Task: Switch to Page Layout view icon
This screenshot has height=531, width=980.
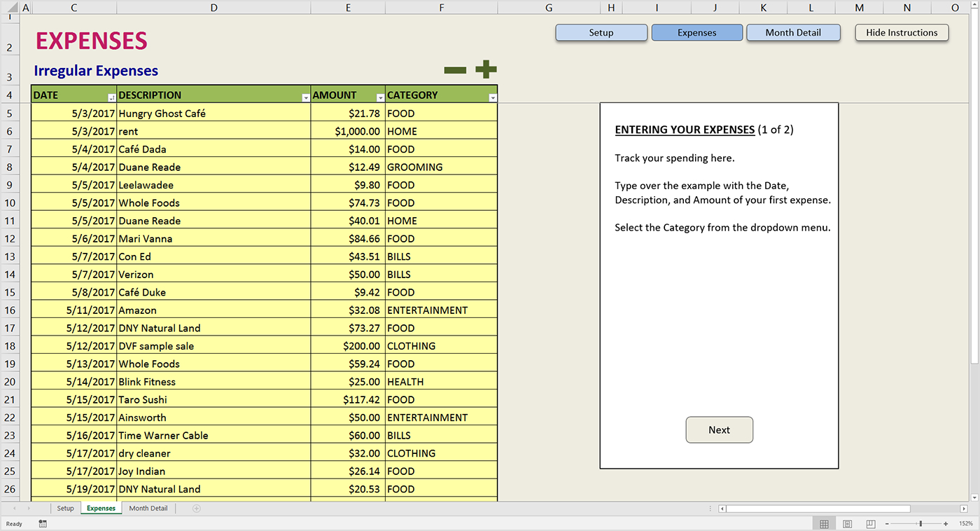Action: (x=848, y=524)
